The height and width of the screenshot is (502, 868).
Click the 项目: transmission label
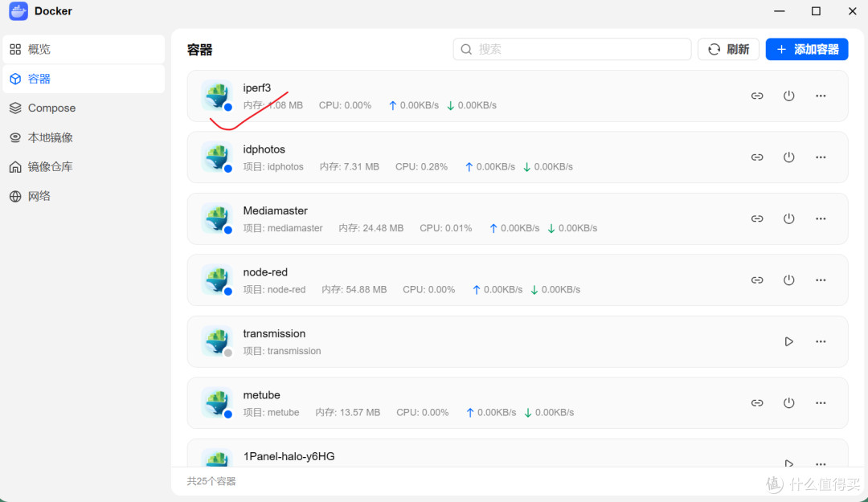click(x=282, y=351)
